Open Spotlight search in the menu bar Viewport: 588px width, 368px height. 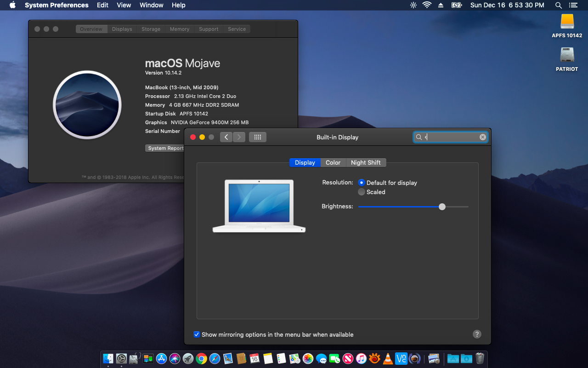tap(558, 5)
